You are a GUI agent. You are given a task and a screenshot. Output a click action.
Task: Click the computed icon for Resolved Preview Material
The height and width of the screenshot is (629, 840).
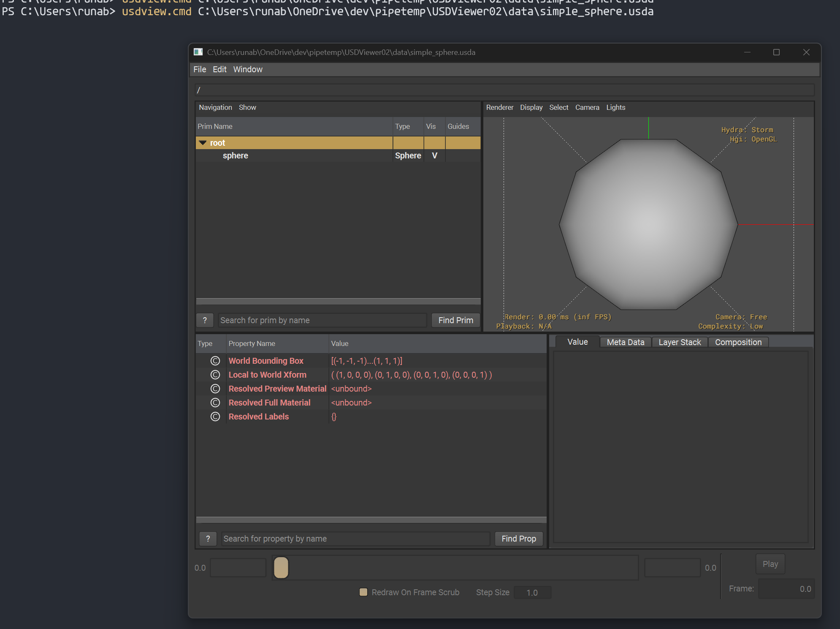[x=215, y=389]
